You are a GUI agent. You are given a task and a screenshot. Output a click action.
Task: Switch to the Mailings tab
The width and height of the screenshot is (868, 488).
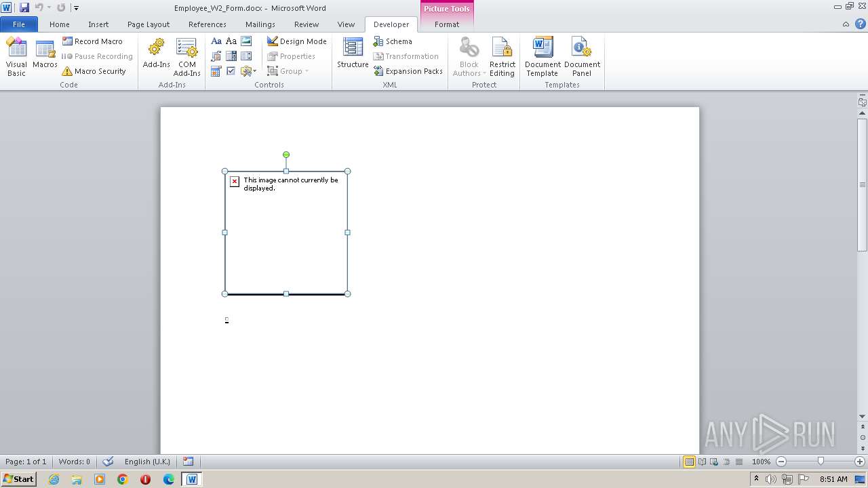[260, 24]
